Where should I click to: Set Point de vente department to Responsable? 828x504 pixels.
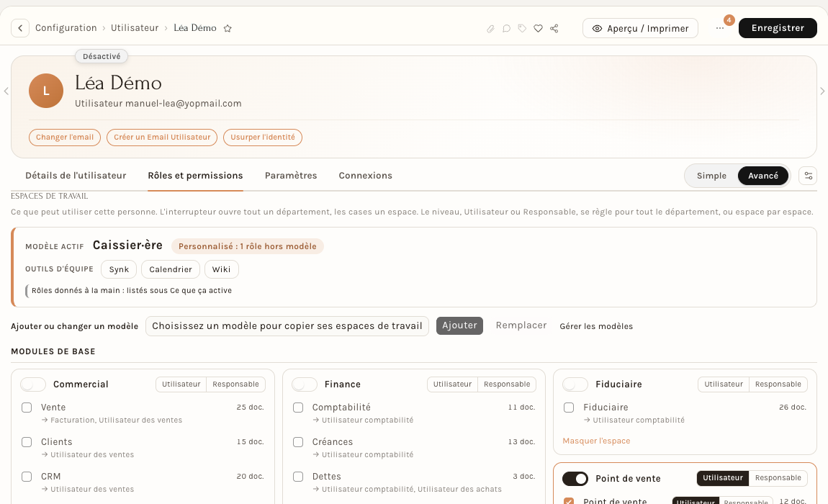pos(778,478)
